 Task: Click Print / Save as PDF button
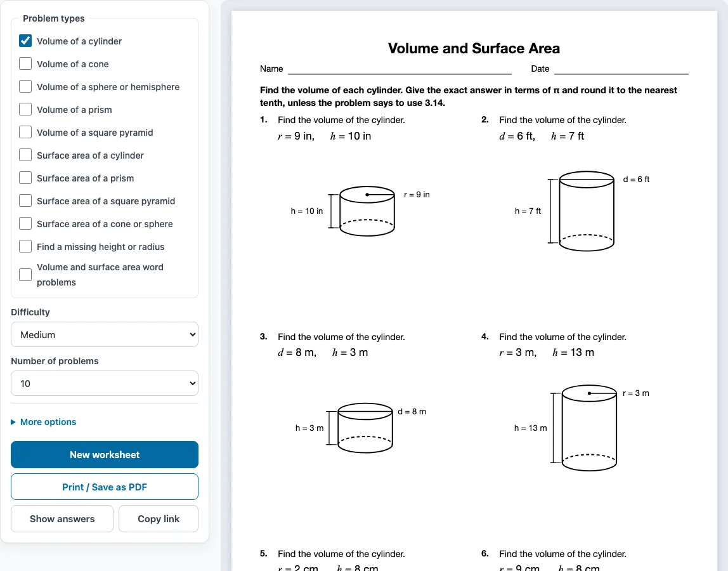pos(105,487)
